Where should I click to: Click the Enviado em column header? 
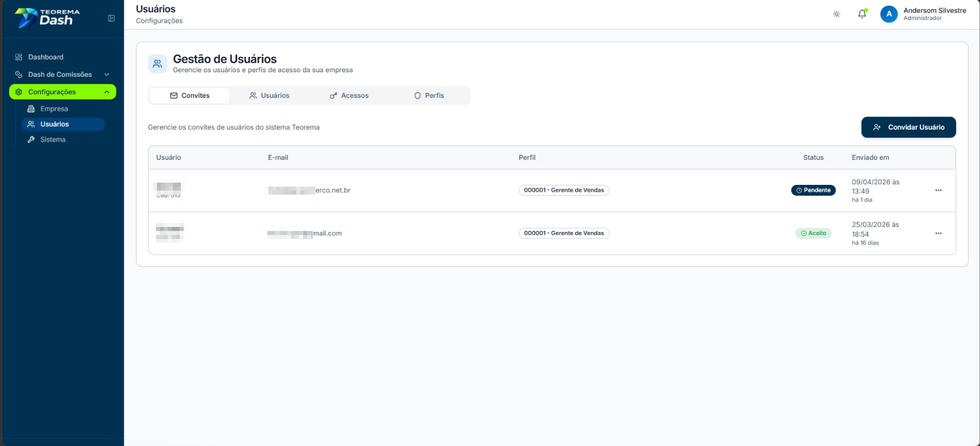coord(870,158)
